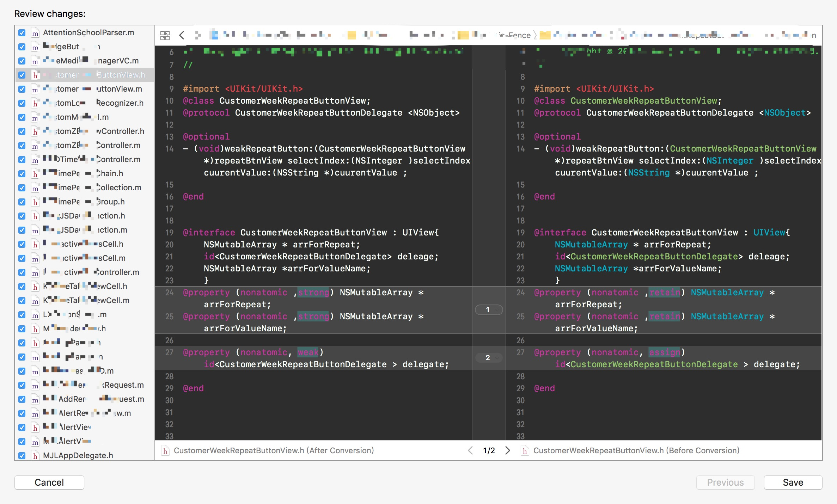Click the folder breadcrumb after Fence
Screen dimensions: 837x504
tap(545, 35)
